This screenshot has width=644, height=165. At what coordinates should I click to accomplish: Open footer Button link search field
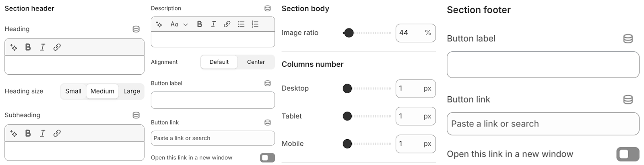point(543,124)
